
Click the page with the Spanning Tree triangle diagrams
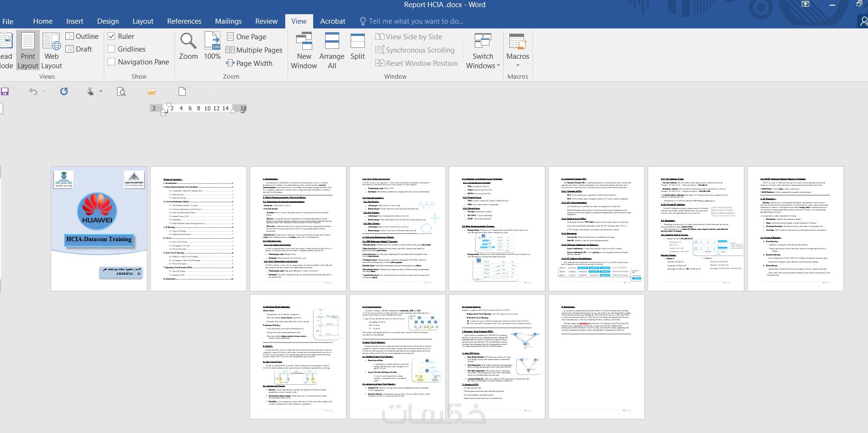(x=497, y=357)
